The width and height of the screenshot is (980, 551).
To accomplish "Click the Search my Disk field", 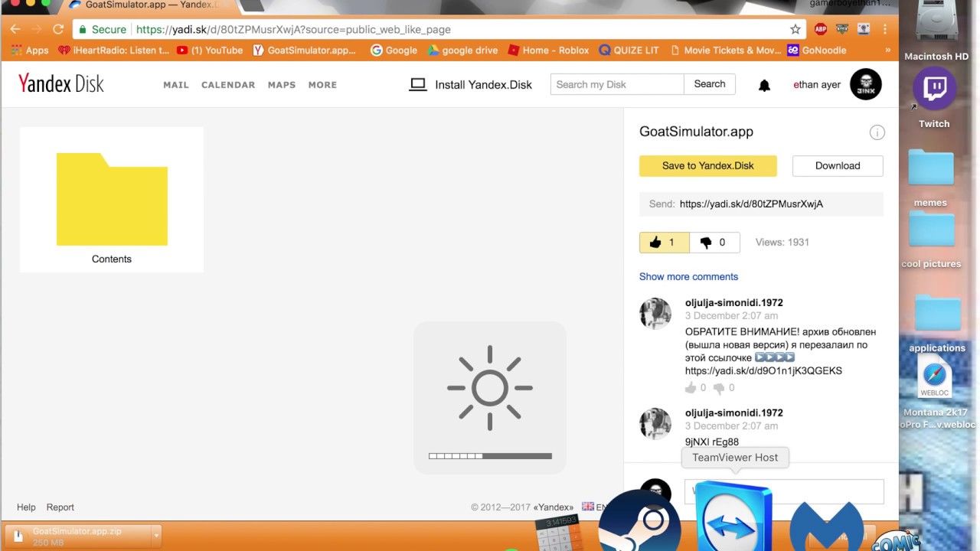I will pos(617,84).
